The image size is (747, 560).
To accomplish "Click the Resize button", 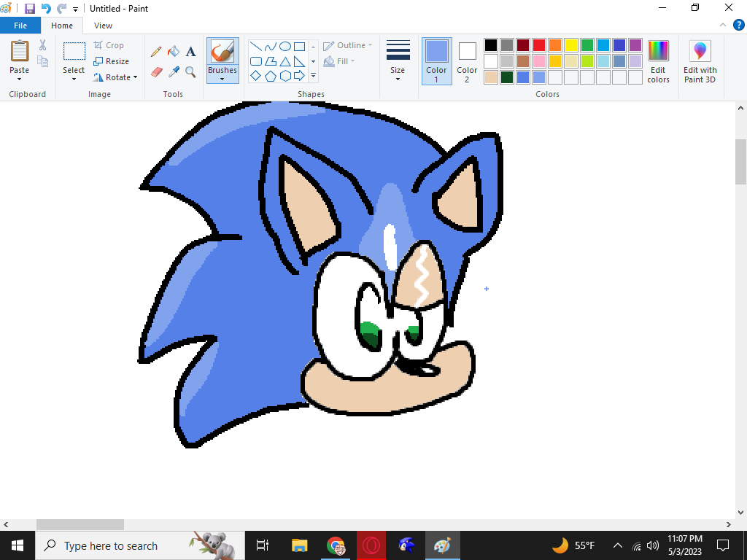I will point(112,61).
